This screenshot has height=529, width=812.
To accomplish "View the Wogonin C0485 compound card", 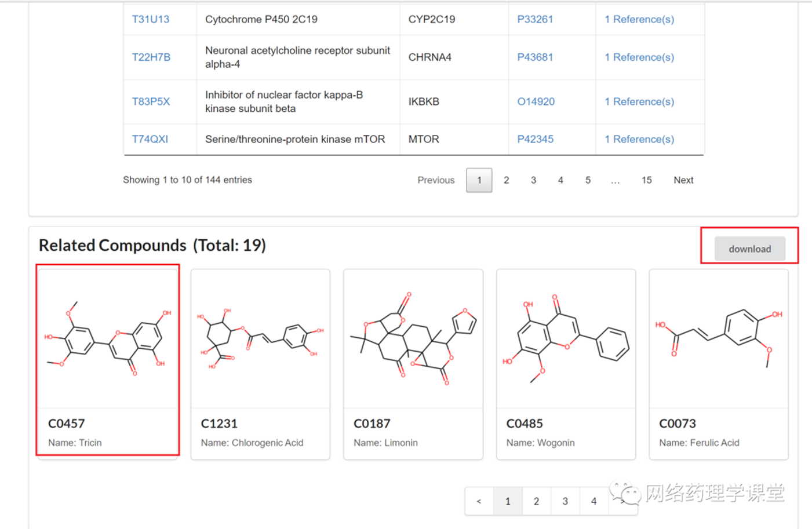I will 566,364.
